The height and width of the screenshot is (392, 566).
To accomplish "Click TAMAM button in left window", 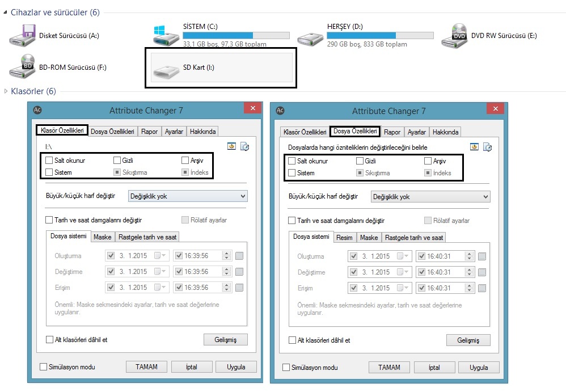I will 146,366.
